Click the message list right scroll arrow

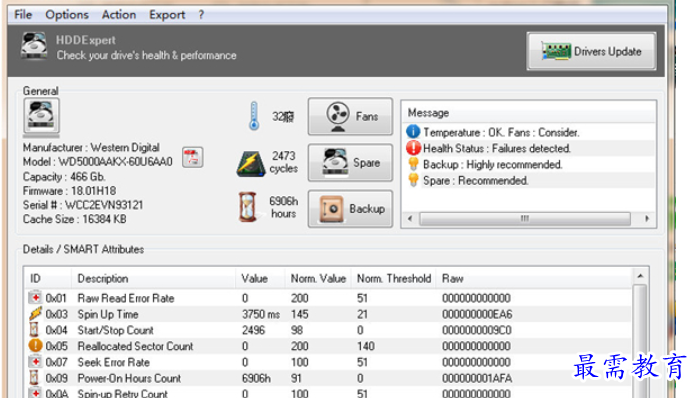[647, 219]
